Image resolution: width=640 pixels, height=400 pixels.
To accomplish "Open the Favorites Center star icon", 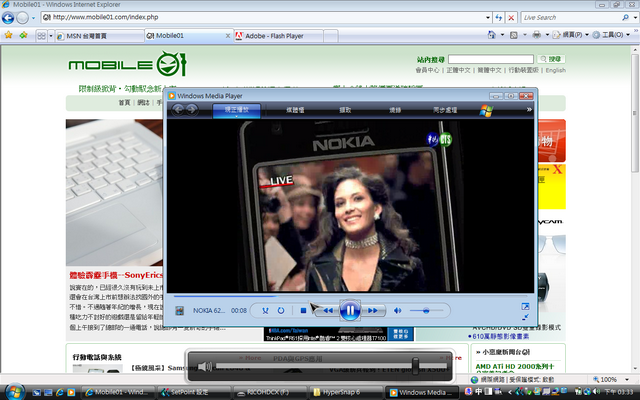I will click(x=8, y=35).
